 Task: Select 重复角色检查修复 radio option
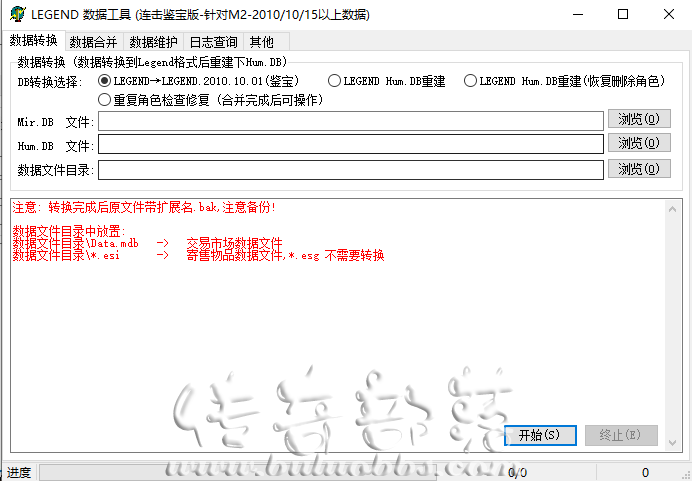pyautogui.click(x=211, y=100)
